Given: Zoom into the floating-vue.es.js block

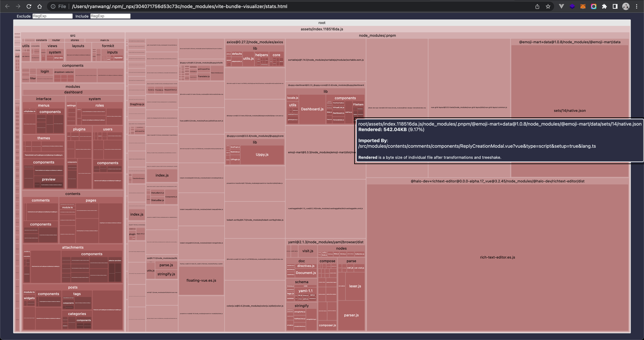Looking at the screenshot, I should tap(201, 280).
